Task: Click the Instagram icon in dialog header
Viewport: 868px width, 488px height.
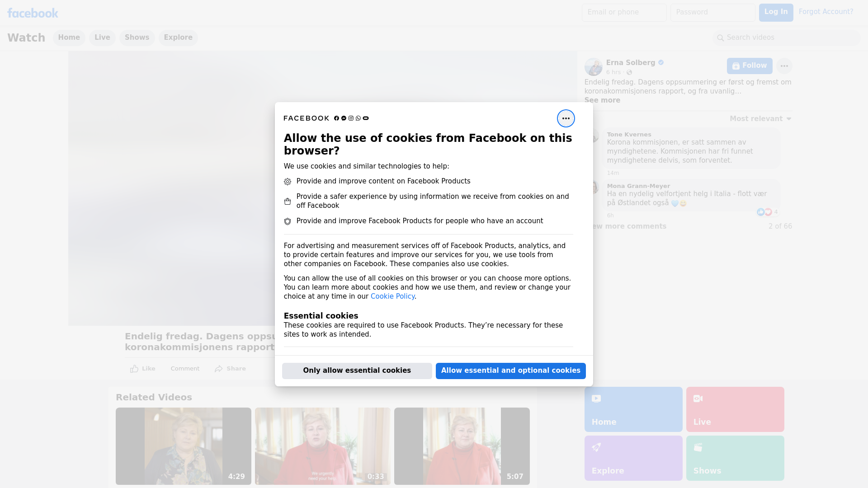Action: click(351, 118)
